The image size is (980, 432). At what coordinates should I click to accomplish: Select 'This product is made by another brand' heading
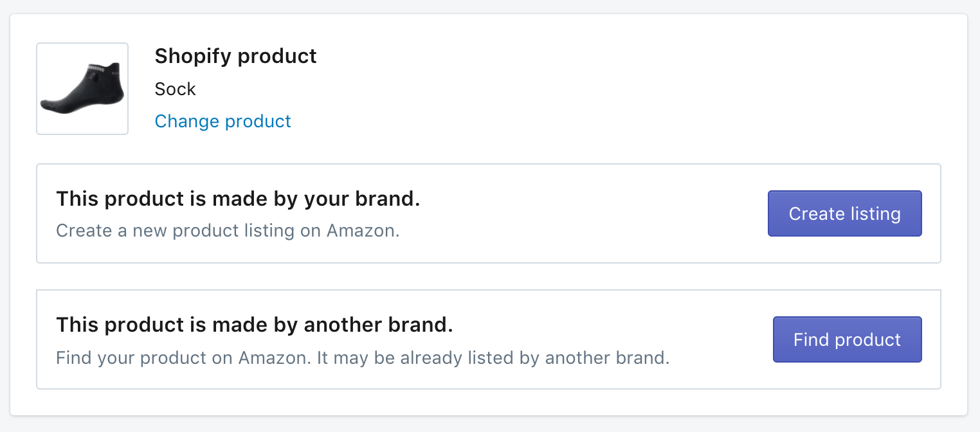pos(255,325)
